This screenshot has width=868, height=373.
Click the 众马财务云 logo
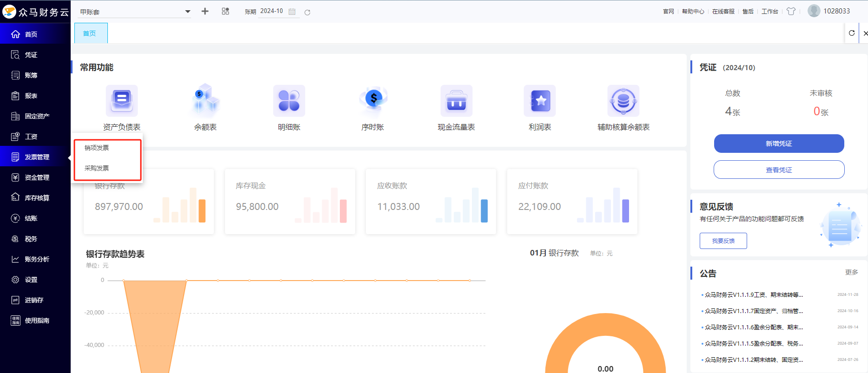point(35,12)
